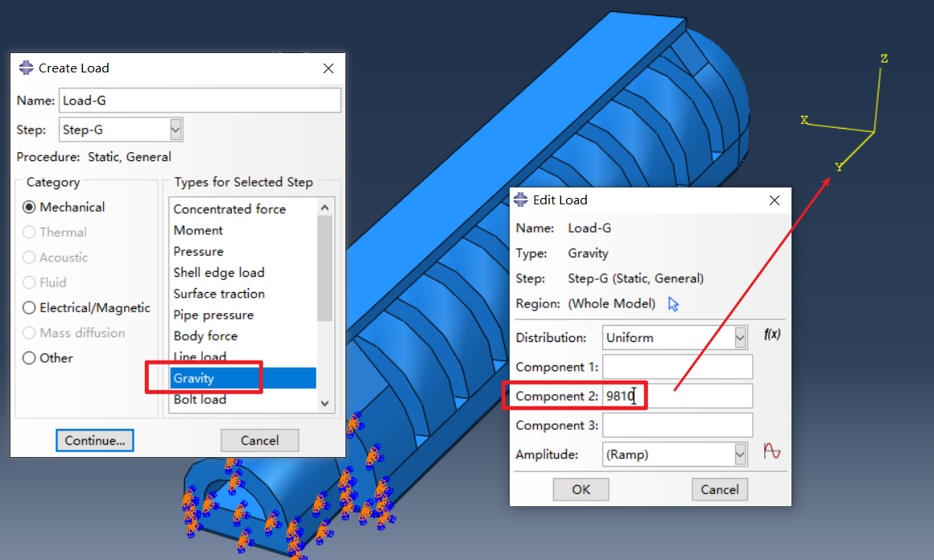The height and width of the screenshot is (560, 934).
Task: Click inside the Load-G name field
Action: (x=200, y=100)
